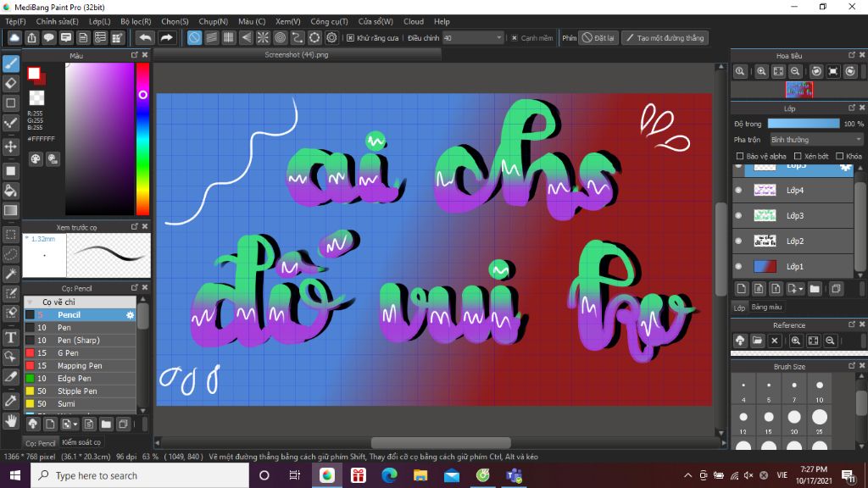
Task: Select the Gradient tool
Action: [11, 210]
